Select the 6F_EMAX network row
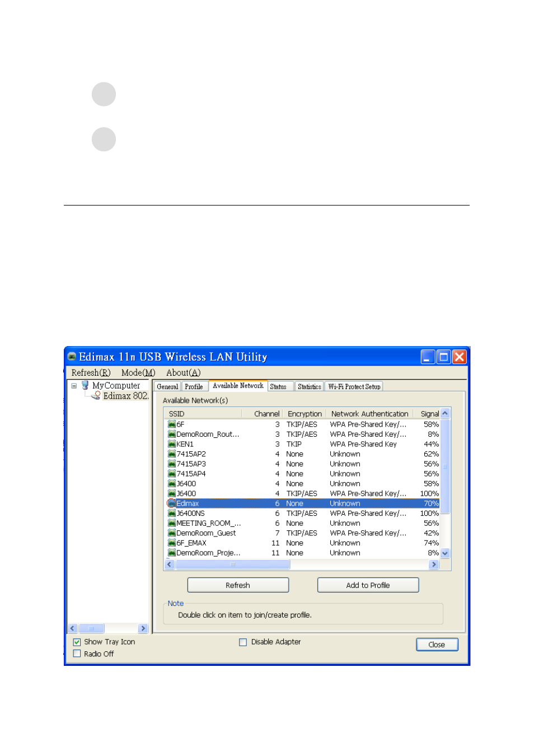 [x=303, y=543]
